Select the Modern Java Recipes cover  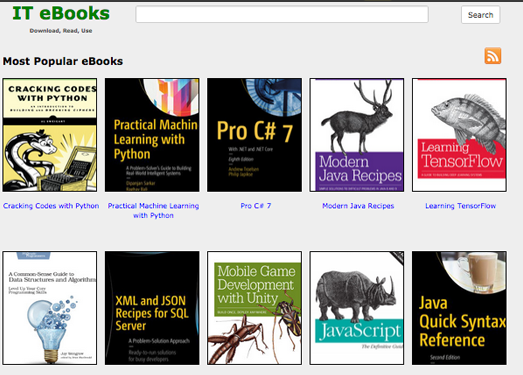tap(357, 135)
